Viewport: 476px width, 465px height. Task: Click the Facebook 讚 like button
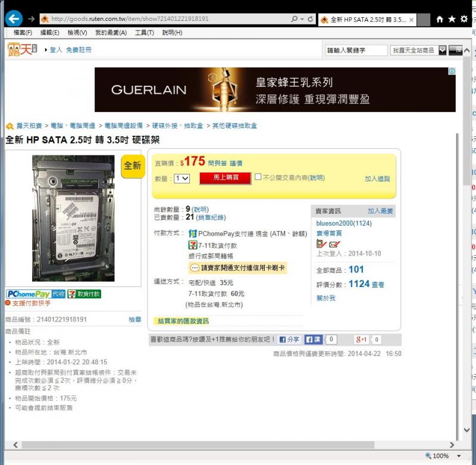click(x=314, y=339)
